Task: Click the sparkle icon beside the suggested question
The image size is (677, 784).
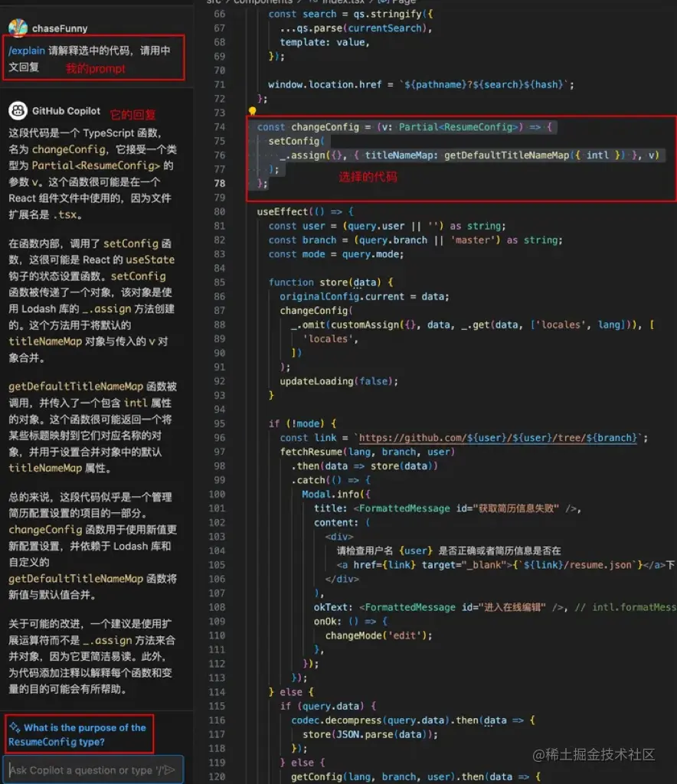Action: 14,727
